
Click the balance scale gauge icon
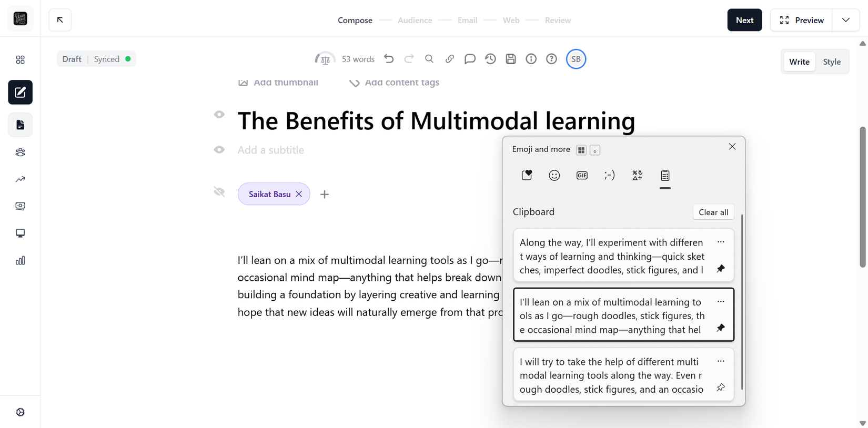pyautogui.click(x=325, y=59)
